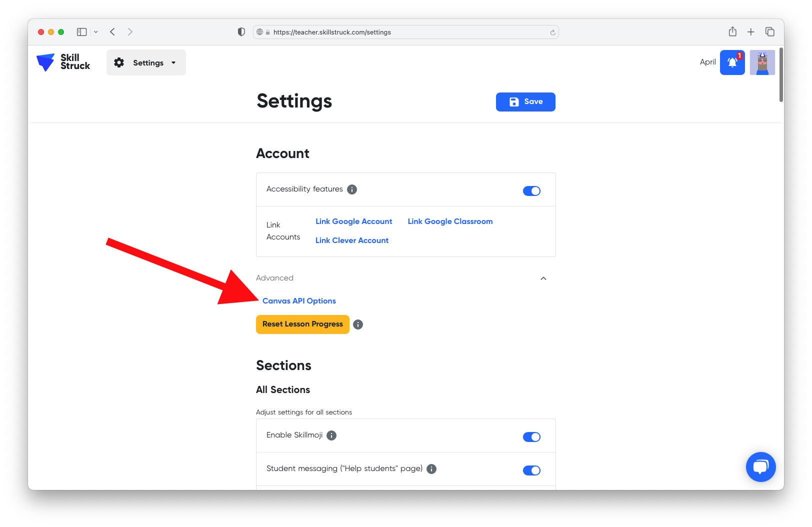
Task: Click the browser share icon
Action: pos(732,31)
